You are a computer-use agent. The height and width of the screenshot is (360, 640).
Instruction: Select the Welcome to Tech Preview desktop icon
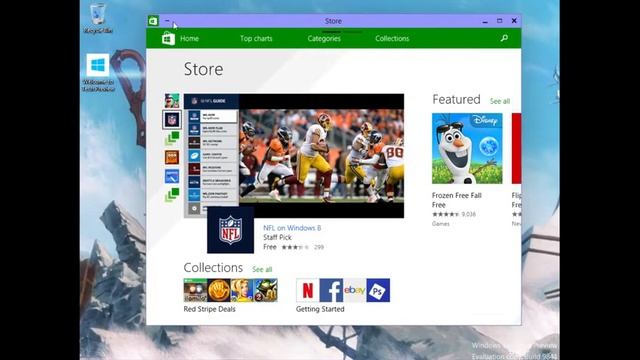[x=98, y=72]
